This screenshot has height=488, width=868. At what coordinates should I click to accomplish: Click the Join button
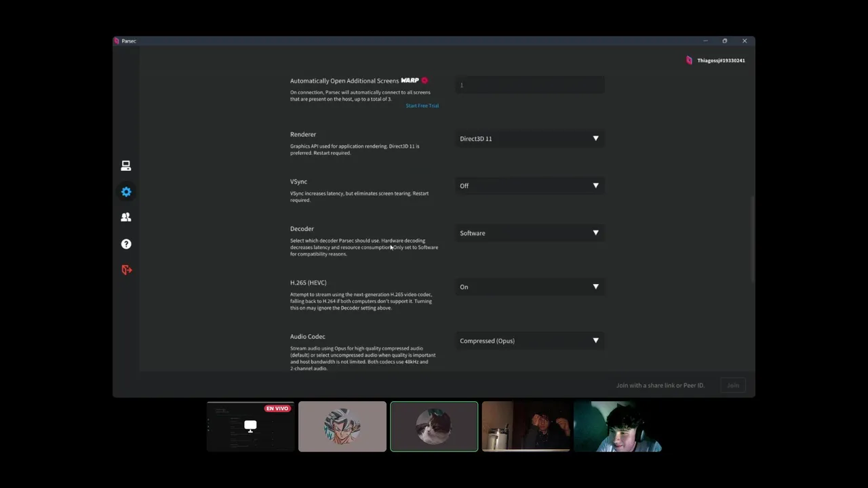(733, 385)
